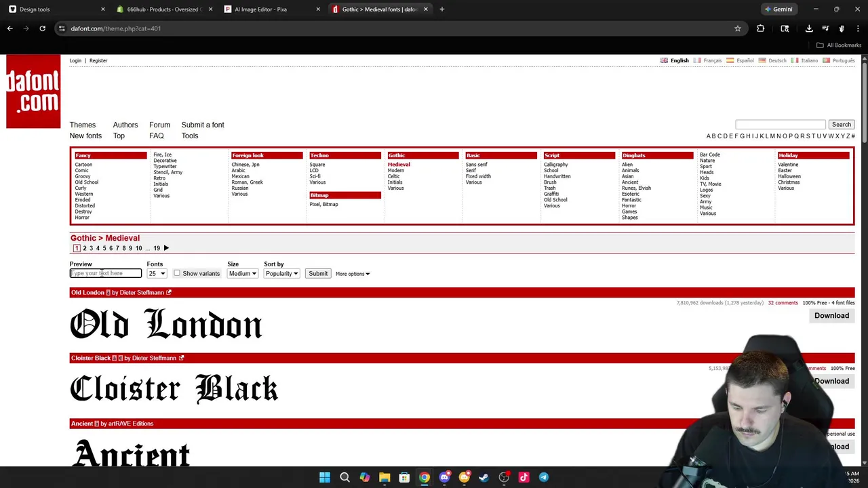Click the site Search button
This screenshot has height=488, width=868.
tap(841, 125)
